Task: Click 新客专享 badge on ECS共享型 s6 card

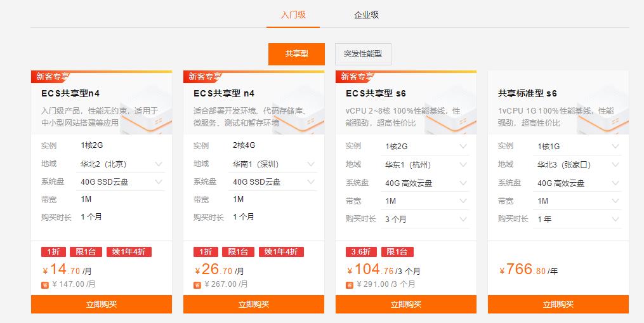Action: pyautogui.click(x=356, y=76)
